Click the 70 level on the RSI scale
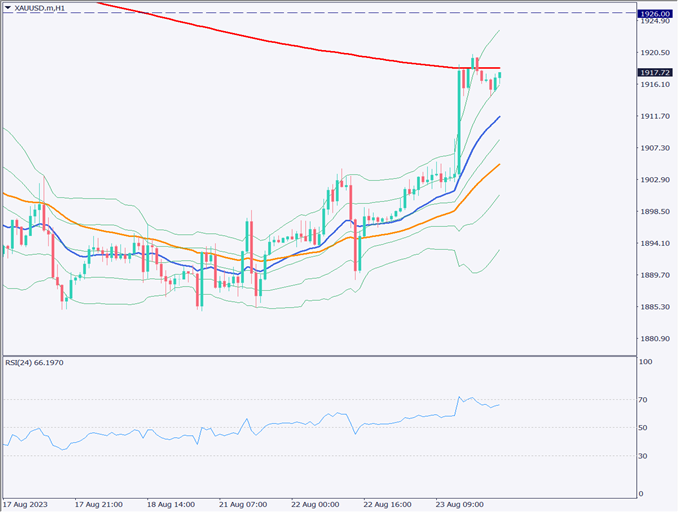Image resolution: width=678 pixels, height=512 pixels. 645,400
